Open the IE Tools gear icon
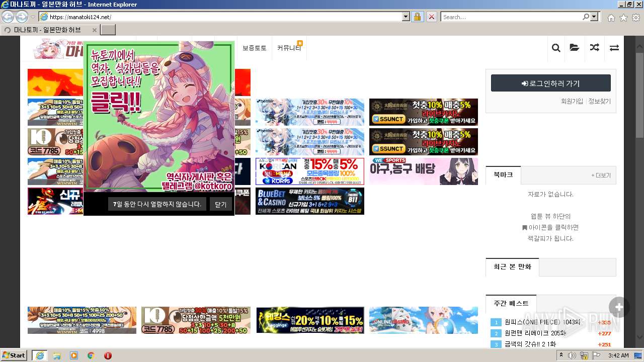 tap(636, 18)
